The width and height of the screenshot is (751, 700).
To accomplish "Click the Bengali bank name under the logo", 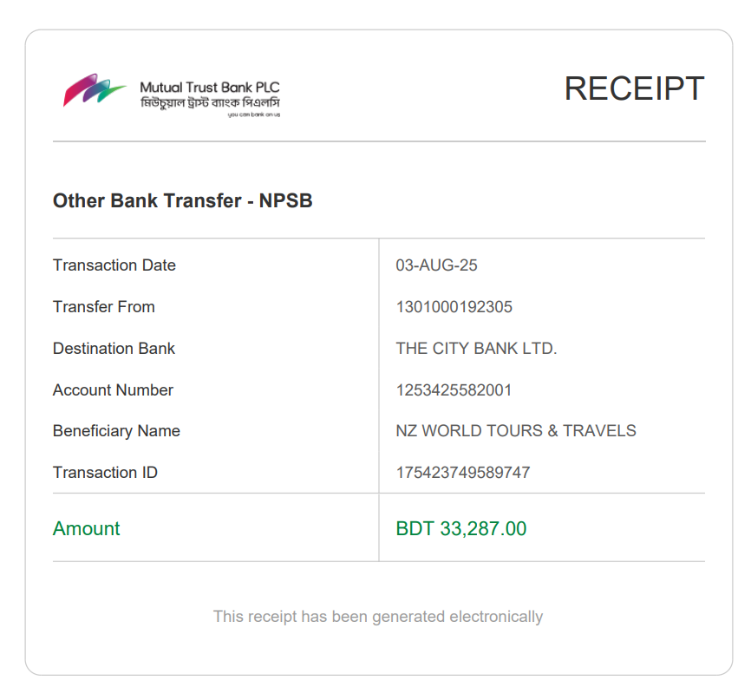I will [209, 103].
